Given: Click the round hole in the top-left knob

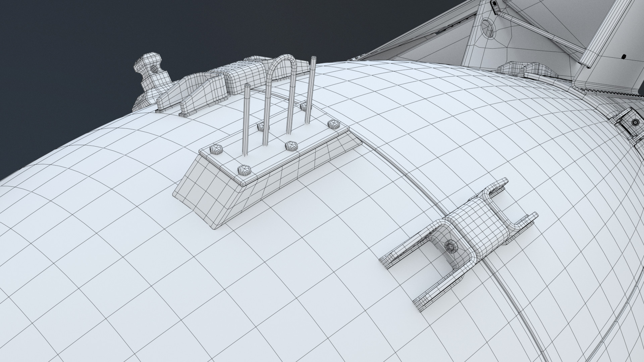Looking at the screenshot, I should (154, 70).
